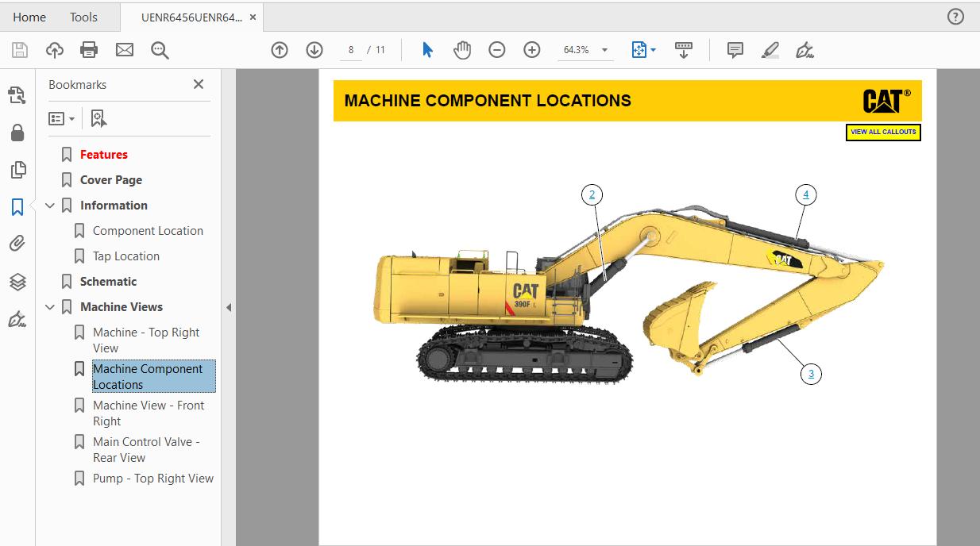980x546 pixels.
Task: Open callout link 4 on the excavator boom
Action: click(x=805, y=193)
